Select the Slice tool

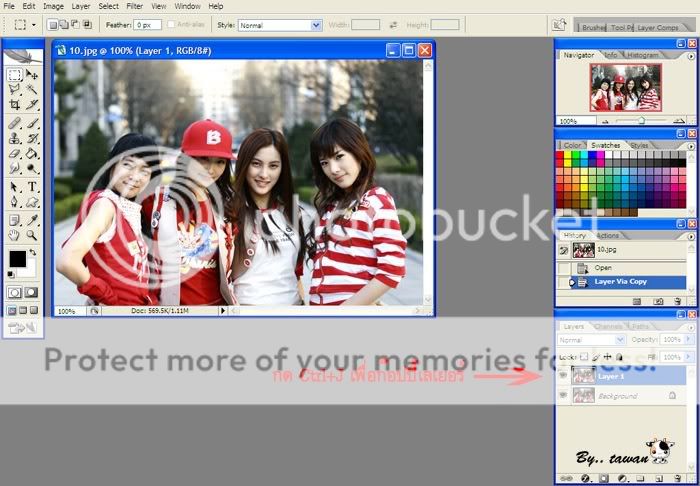coord(32,104)
